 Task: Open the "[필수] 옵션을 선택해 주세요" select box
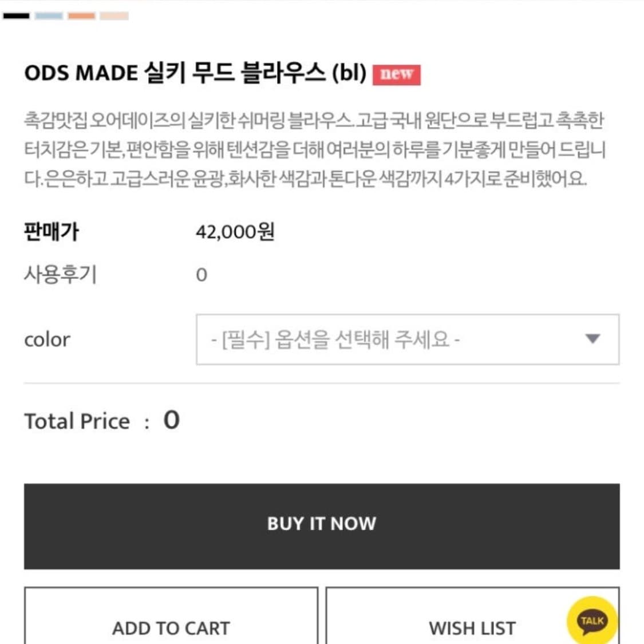[408, 339]
